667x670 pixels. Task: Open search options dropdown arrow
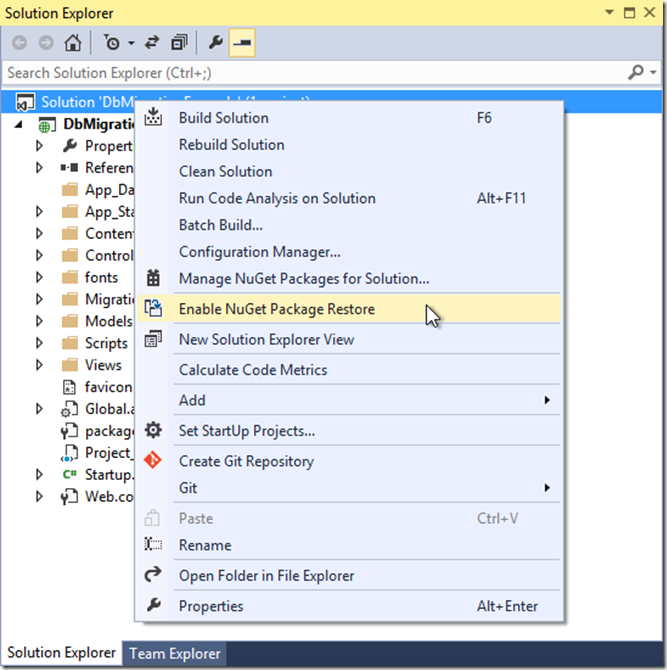(x=653, y=73)
